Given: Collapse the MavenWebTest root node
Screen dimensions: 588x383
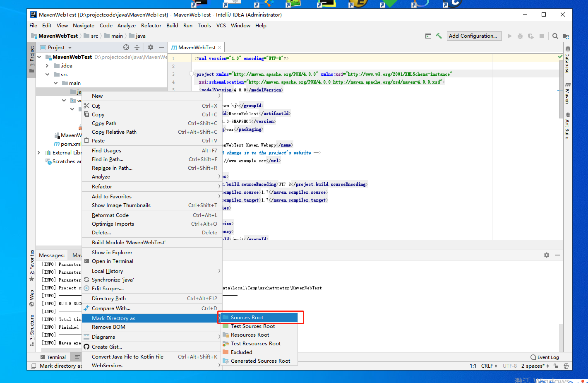Looking at the screenshot, I should (39, 57).
